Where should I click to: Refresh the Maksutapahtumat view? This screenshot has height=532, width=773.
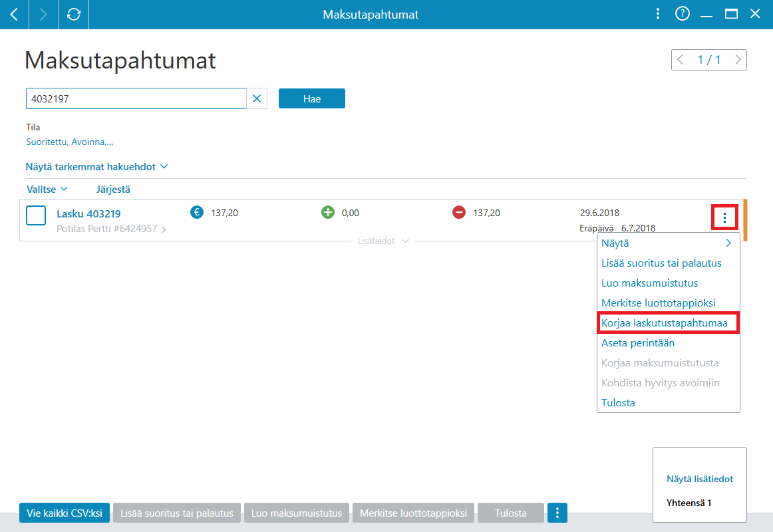73,14
